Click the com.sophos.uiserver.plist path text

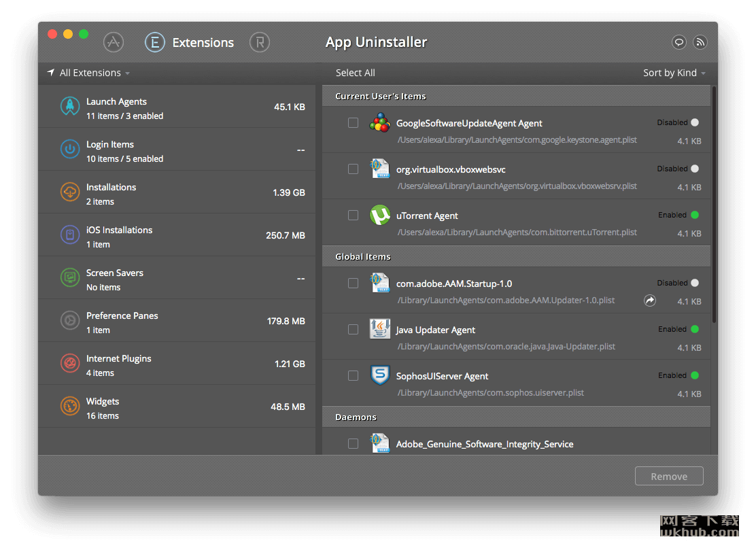pos(490,394)
